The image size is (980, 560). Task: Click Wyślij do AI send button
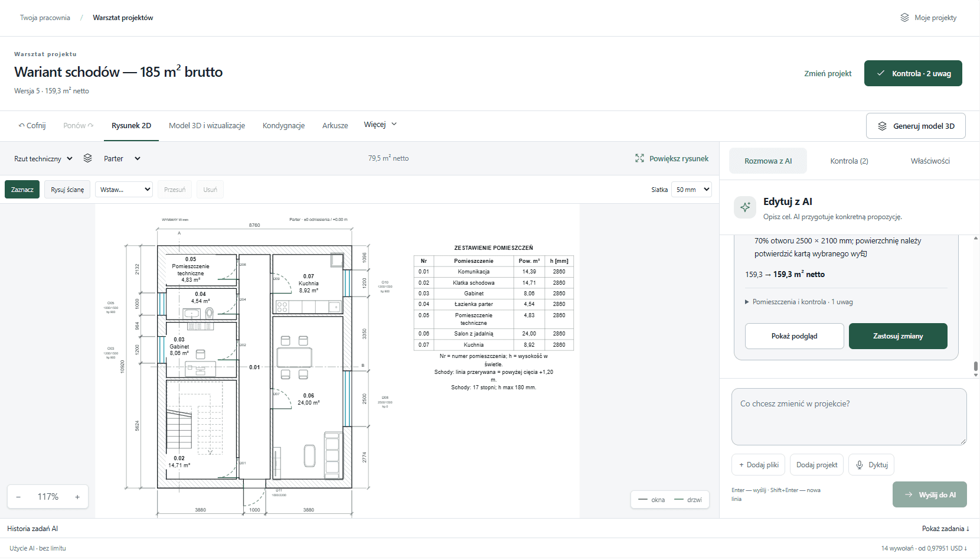coord(930,494)
